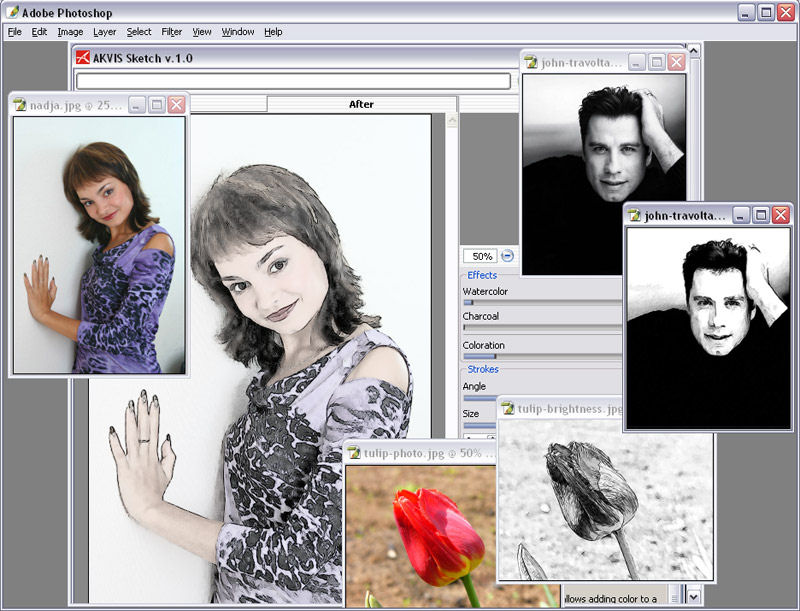Click the AKVIS Sketch v.1.0 title text
The width and height of the screenshot is (800, 611).
pyautogui.click(x=143, y=58)
